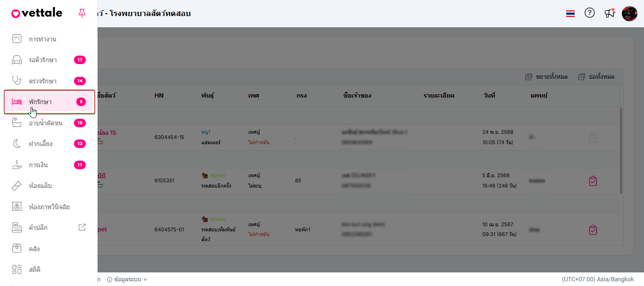Image resolution: width=644 pixels, height=286 pixels.
Task: Open announcements megaphone icon
Action: click(610, 13)
